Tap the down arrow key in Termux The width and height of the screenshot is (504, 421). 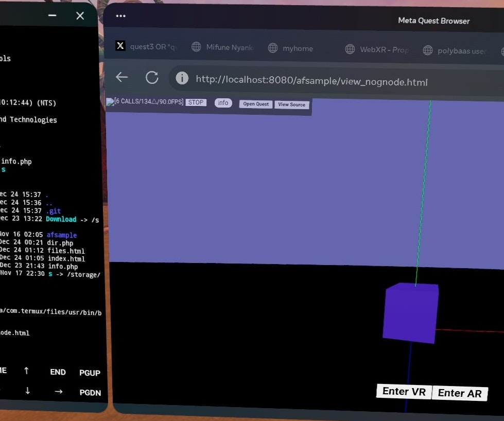pyautogui.click(x=27, y=391)
